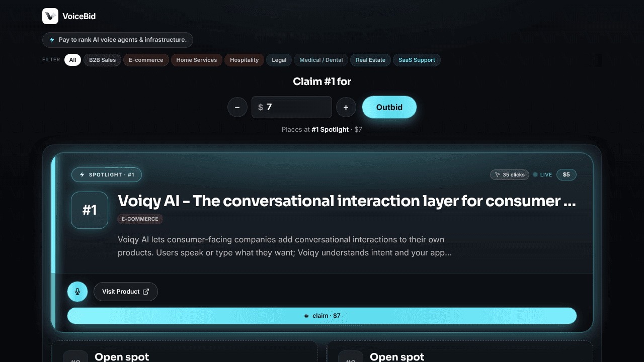The image size is (644, 362).
Task: Click the FILTER label
Action: click(51, 60)
